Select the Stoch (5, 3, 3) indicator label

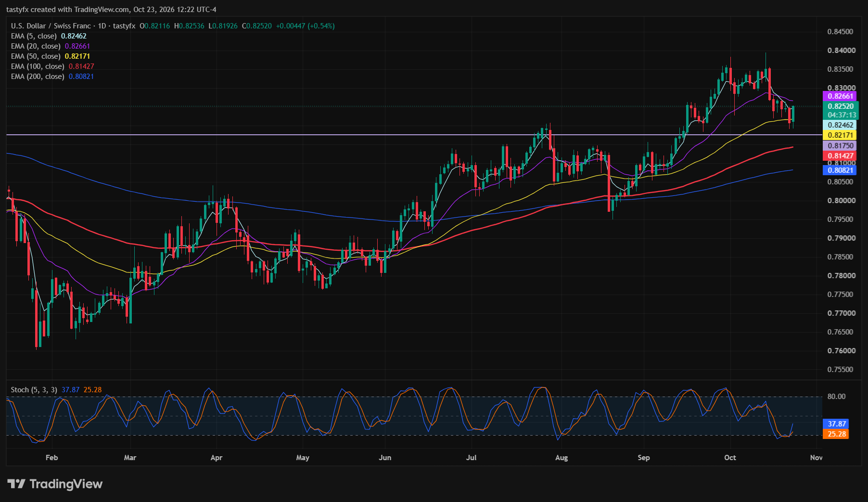click(x=34, y=390)
